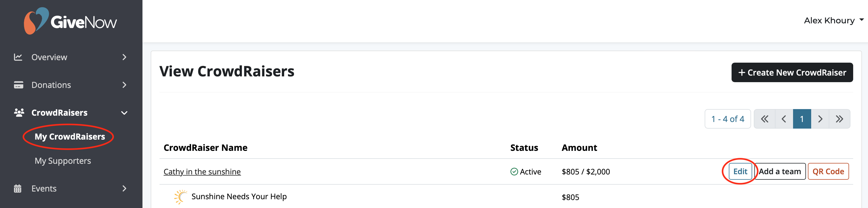Open My Supporters submenu item
The width and height of the screenshot is (868, 208).
click(x=63, y=161)
